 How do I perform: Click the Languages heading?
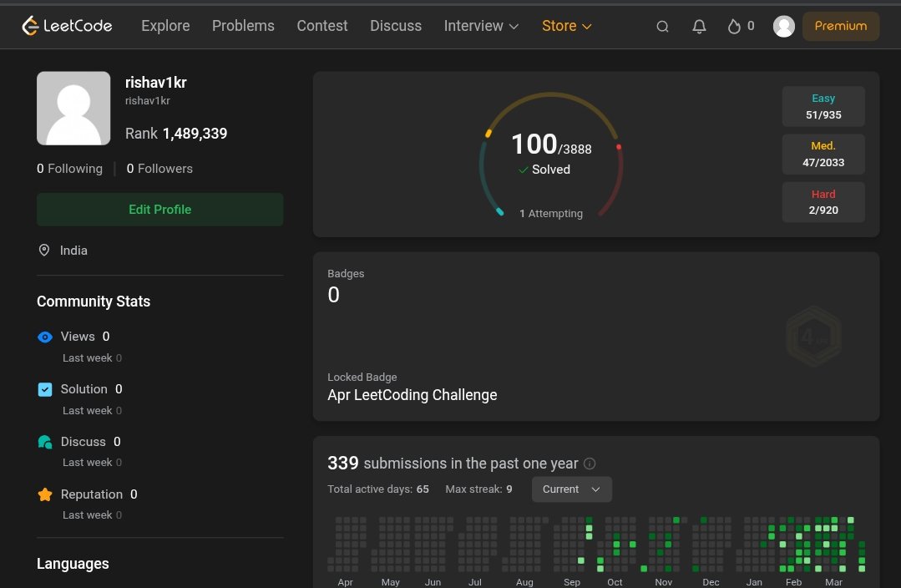[x=73, y=563]
